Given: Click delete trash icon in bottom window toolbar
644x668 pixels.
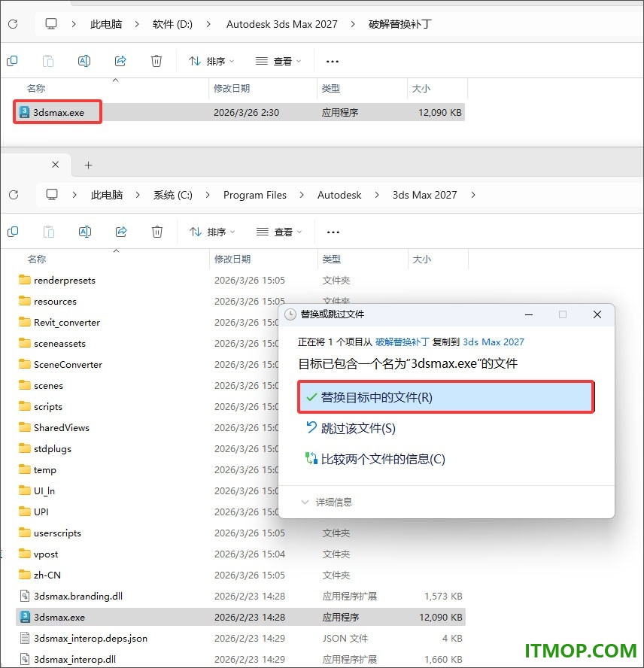Looking at the screenshot, I should click(157, 232).
